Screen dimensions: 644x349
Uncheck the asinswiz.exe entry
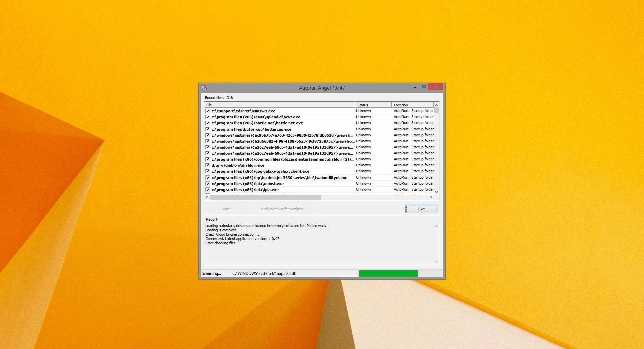coord(208,111)
